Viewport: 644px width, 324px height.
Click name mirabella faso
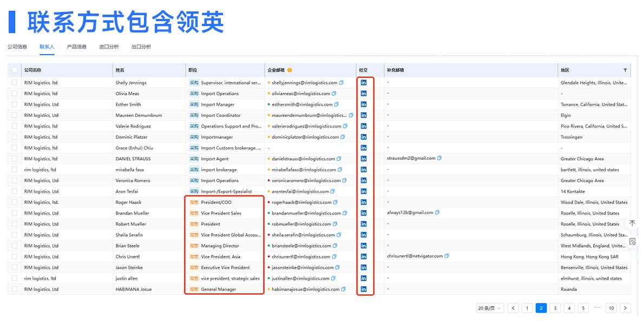[x=130, y=170]
